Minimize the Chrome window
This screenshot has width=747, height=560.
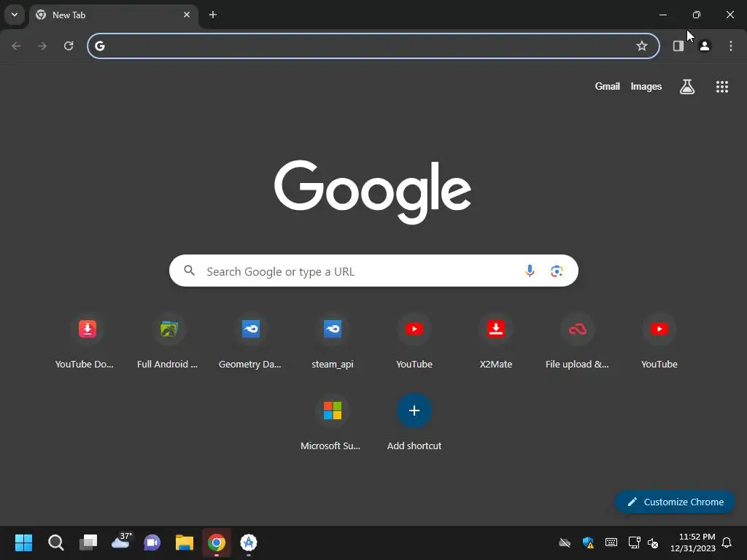[x=663, y=15]
